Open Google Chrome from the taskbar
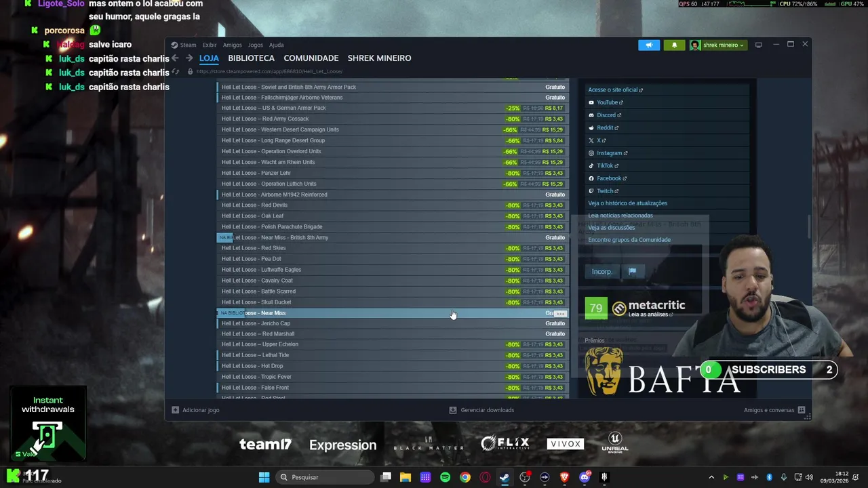Viewport: 868px width, 488px height. (x=465, y=477)
